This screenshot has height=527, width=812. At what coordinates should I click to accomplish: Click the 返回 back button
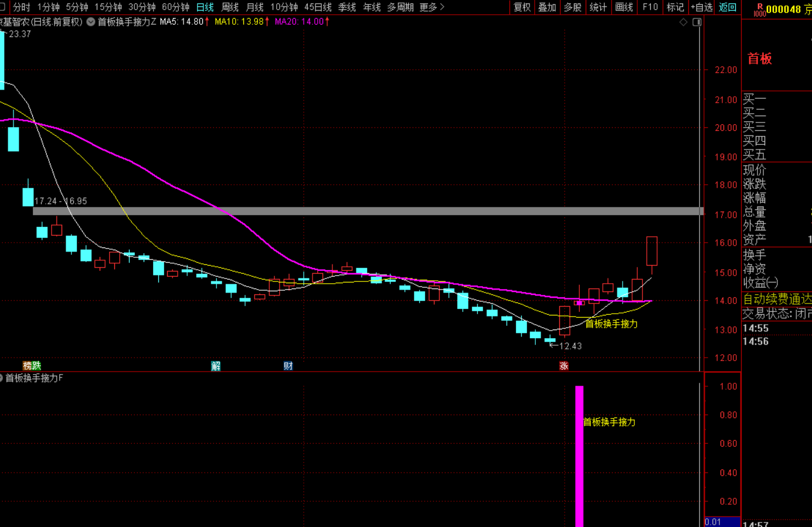point(727,7)
